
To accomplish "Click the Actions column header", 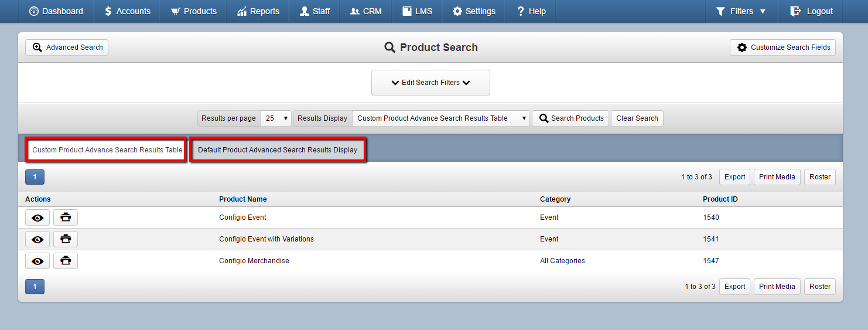I will pos(38,199).
